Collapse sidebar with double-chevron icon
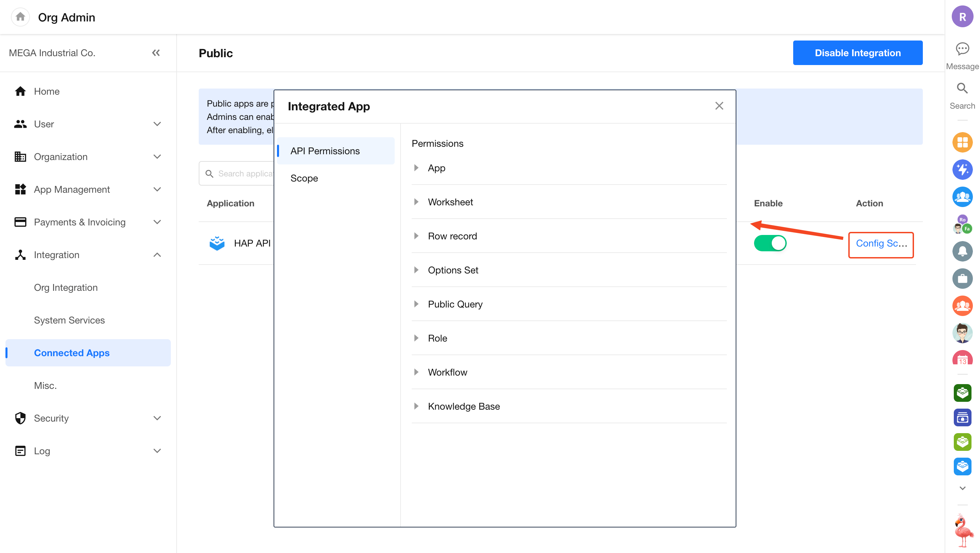The height and width of the screenshot is (553, 980). click(x=156, y=53)
